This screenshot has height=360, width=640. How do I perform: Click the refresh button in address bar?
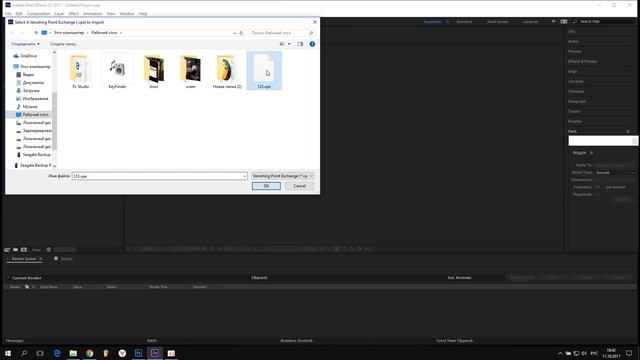point(241,33)
